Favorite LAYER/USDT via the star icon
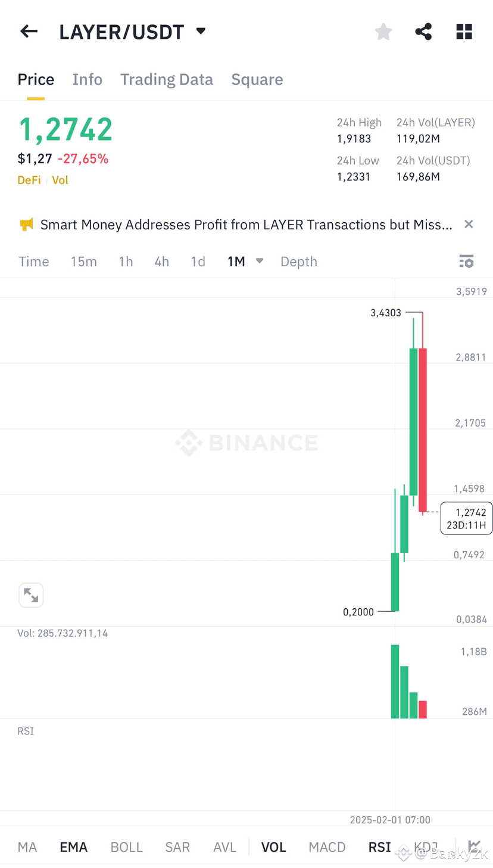The width and height of the screenshot is (493, 868). [383, 31]
